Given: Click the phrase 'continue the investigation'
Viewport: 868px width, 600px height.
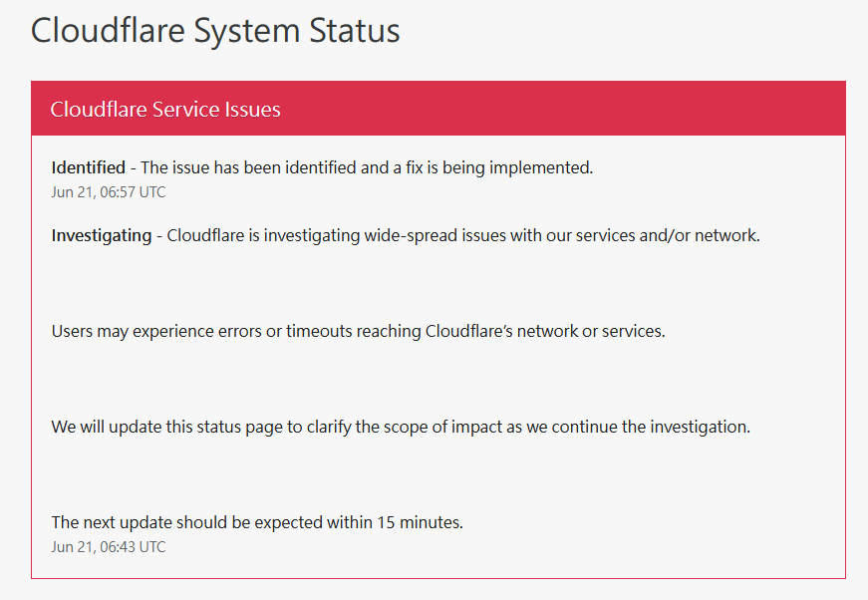Looking at the screenshot, I should (x=651, y=427).
